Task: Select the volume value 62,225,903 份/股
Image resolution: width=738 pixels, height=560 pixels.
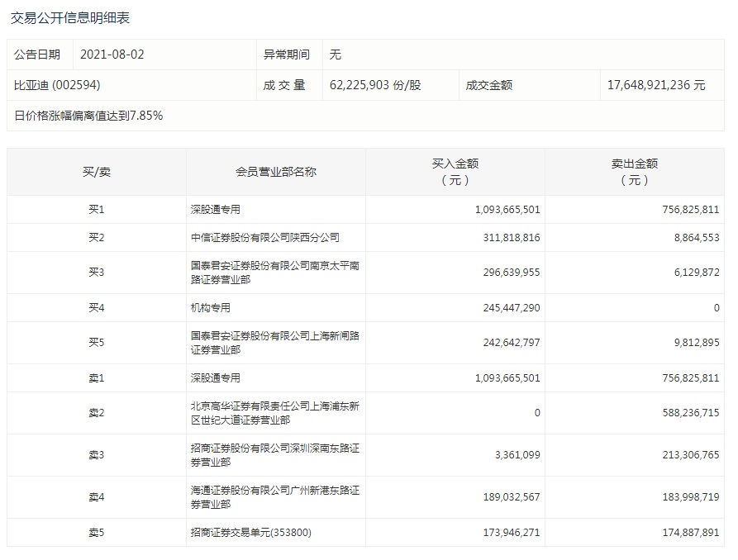Action: [375, 85]
